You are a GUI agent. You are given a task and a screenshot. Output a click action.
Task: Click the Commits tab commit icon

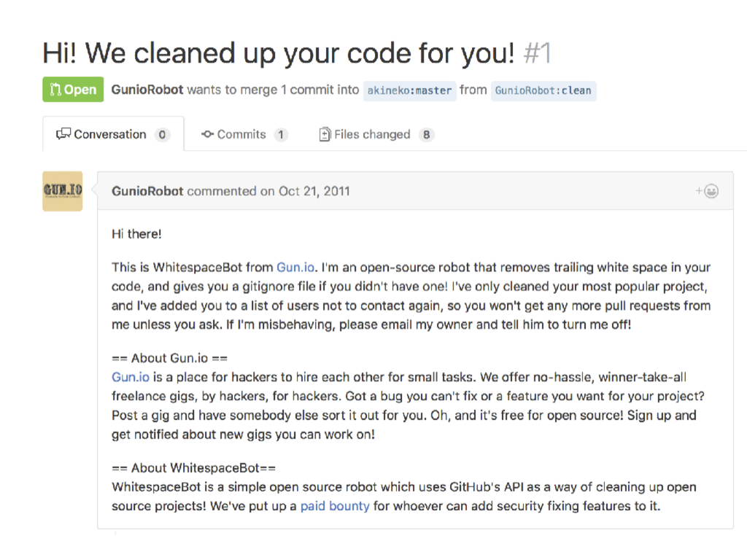pos(207,134)
